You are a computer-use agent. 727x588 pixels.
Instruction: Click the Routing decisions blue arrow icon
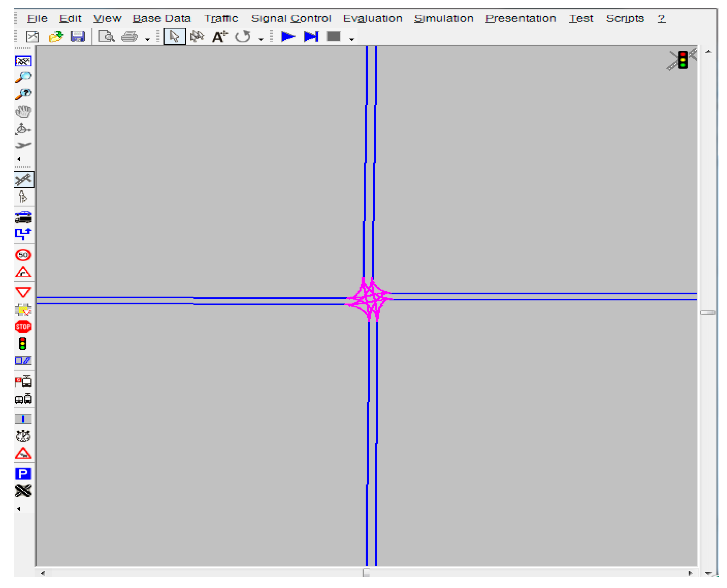23,234
